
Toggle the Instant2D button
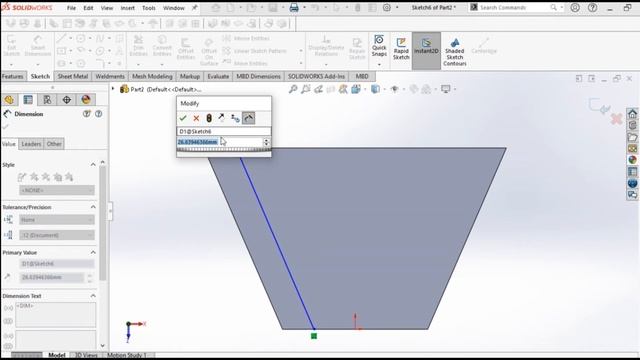click(x=426, y=51)
